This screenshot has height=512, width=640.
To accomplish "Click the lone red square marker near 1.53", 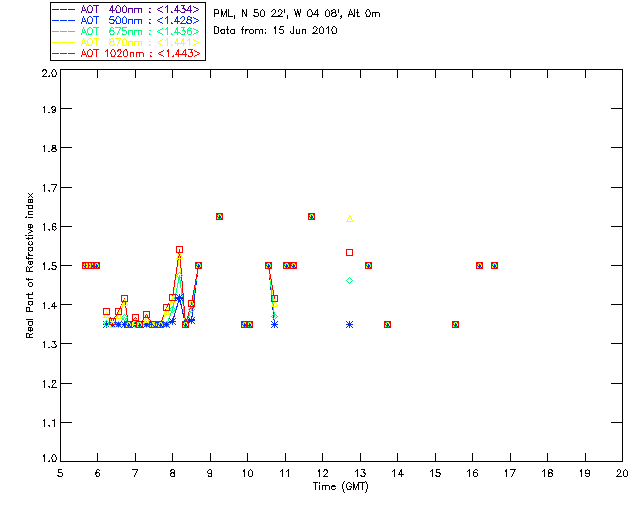I will tap(349, 253).
